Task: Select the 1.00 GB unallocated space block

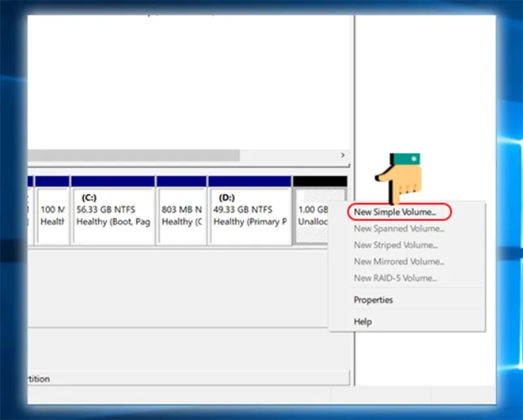Action: pyautogui.click(x=312, y=216)
